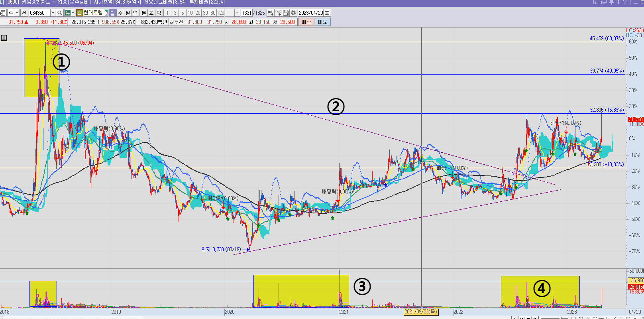Click the 최저 8,730 (03/19) low label
The image size is (644, 319).
(x=221, y=249)
